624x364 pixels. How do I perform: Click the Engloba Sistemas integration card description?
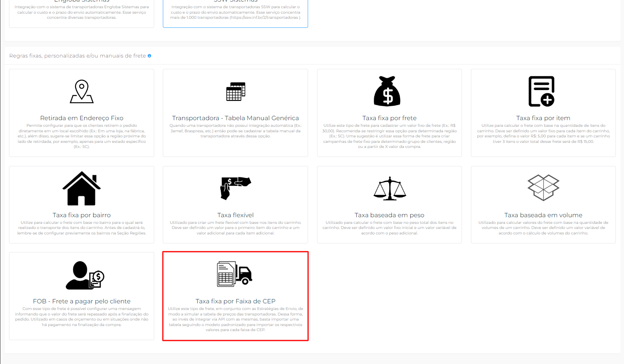[82, 12]
